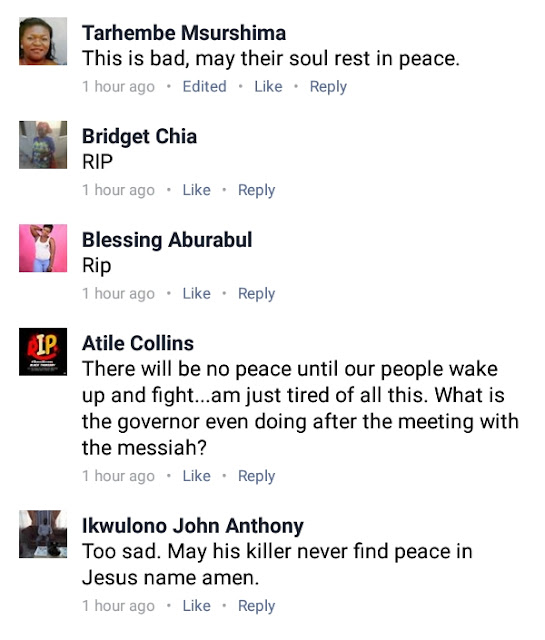The height and width of the screenshot is (640, 545).
Task: Click the name Blessing Aburabul
Action: pyautogui.click(x=167, y=240)
